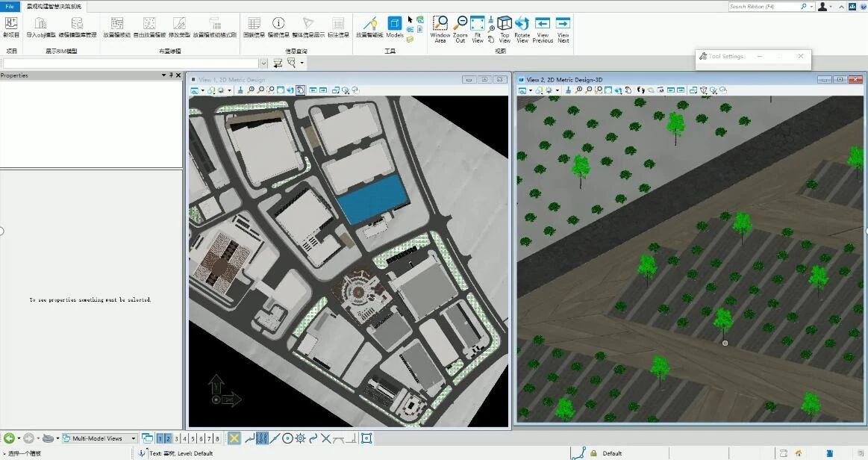The height and width of the screenshot is (460, 868).
Task: Open the Multi-Model Views dropdown
Action: (134, 439)
